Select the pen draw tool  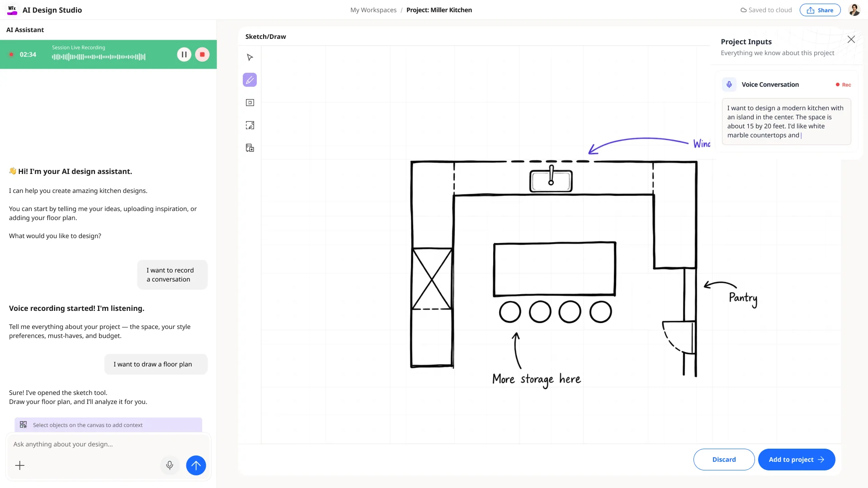(x=250, y=80)
